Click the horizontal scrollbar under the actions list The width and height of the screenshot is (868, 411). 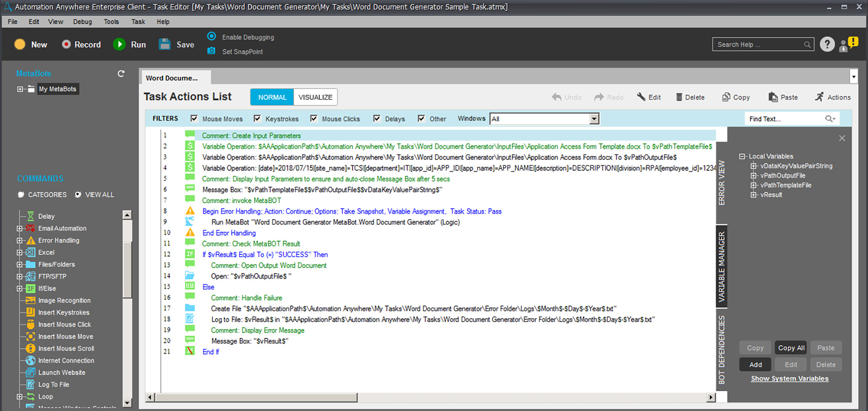[x=256, y=397]
